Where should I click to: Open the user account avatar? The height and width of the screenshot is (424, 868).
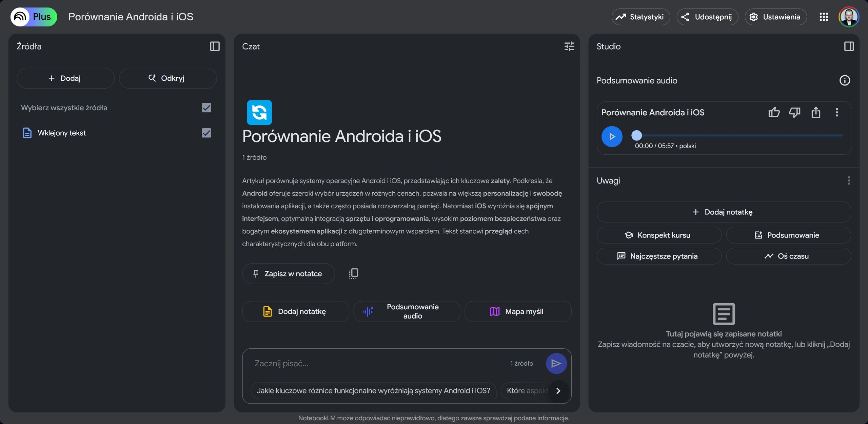point(849,17)
